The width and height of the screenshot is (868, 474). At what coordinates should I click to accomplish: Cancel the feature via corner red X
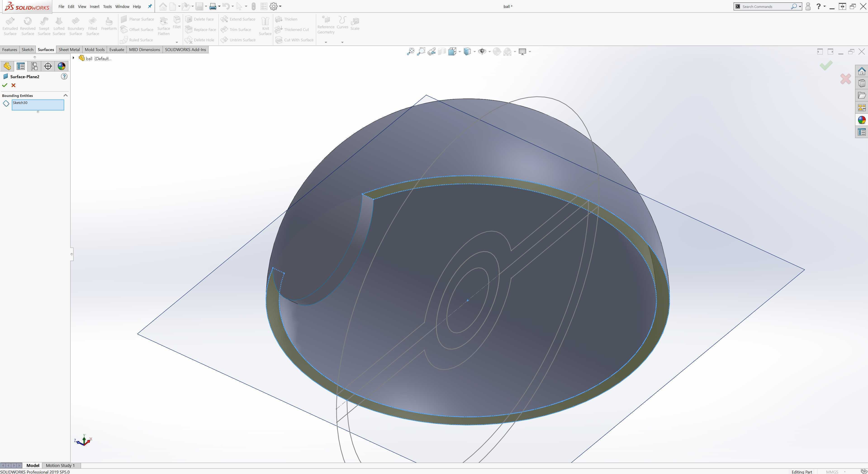[845, 79]
